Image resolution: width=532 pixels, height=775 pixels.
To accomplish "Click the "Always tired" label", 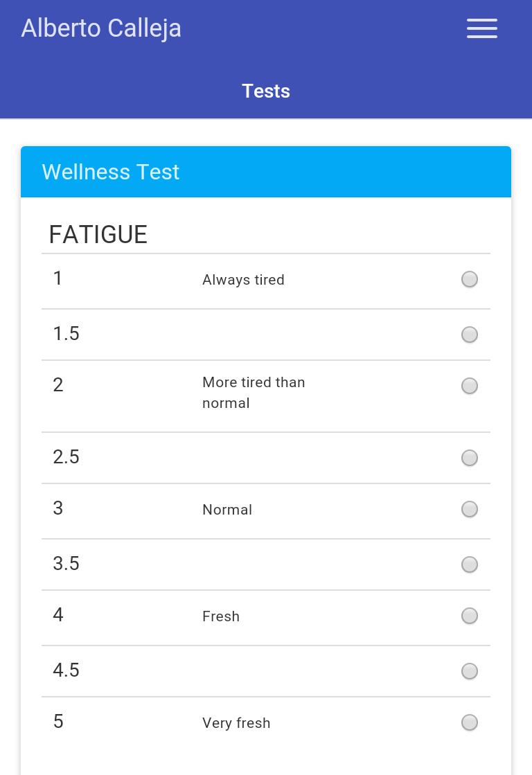I will pyautogui.click(x=243, y=280).
